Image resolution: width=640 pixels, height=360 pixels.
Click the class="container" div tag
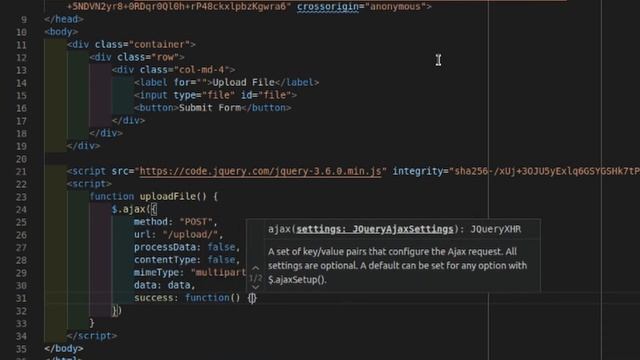pyautogui.click(x=131, y=44)
